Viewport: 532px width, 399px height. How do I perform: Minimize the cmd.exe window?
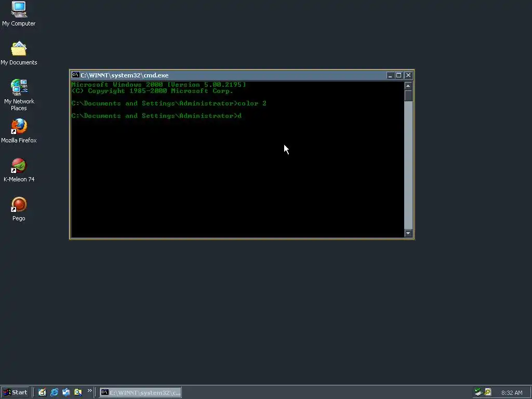pos(390,75)
